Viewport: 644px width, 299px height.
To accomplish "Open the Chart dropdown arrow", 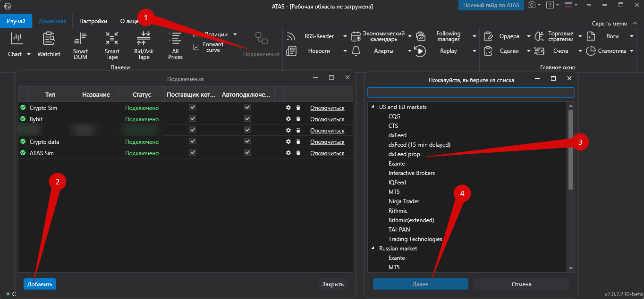I will (x=29, y=54).
